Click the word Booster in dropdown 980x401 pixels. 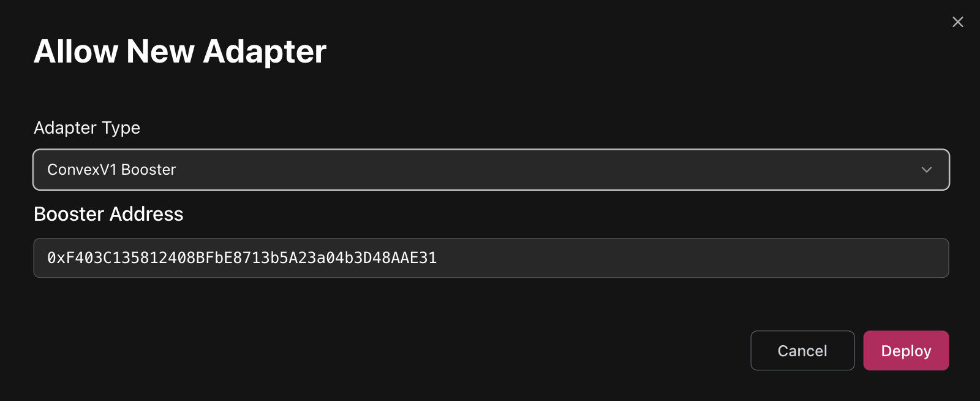[x=149, y=170]
